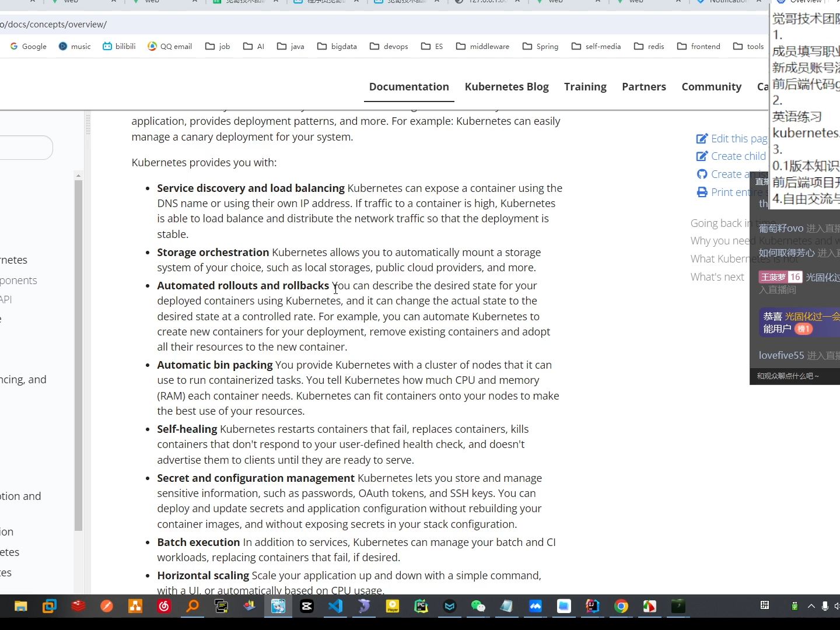Jump to What's next section

pos(717,277)
